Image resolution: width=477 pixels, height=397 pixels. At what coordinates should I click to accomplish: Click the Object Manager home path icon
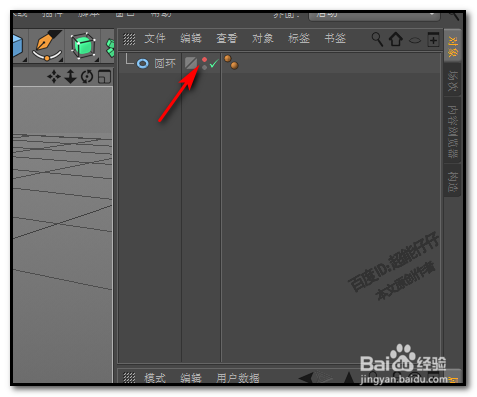pyautogui.click(x=396, y=39)
